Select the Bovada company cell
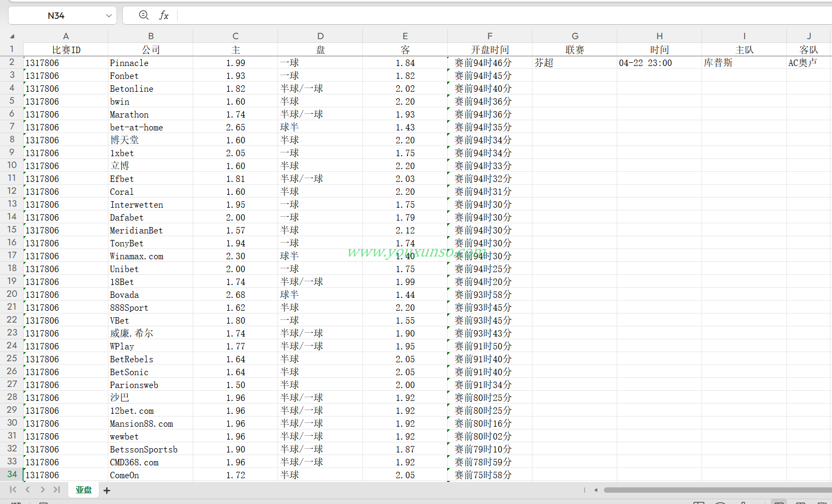The width and height of the screenshot is (832, 504). 151,295
